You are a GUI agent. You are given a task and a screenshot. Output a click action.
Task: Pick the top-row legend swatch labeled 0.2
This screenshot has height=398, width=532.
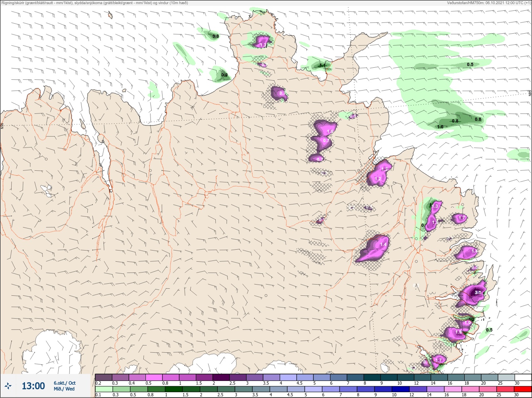tap(103, 377)
